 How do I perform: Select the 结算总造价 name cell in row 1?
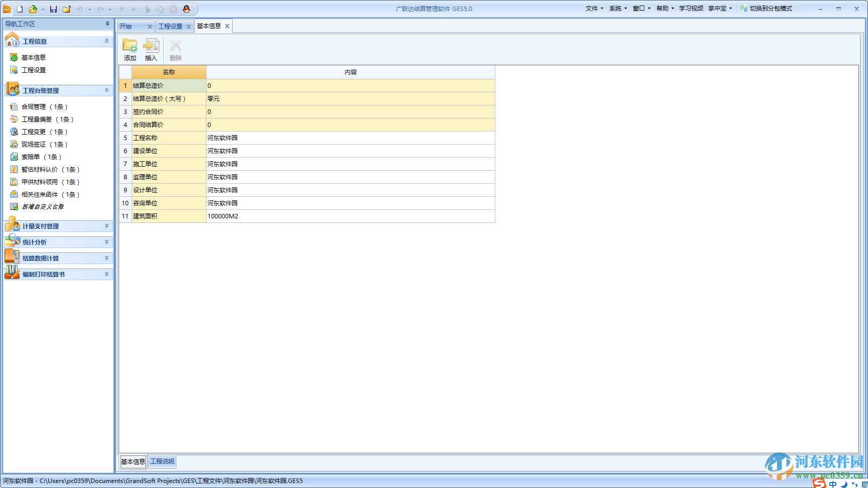pyautogui.click(x=169, y=86)
